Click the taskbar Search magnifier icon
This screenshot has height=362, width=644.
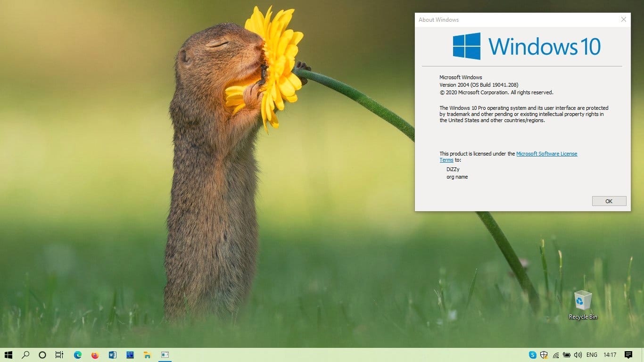pos(25,355)
